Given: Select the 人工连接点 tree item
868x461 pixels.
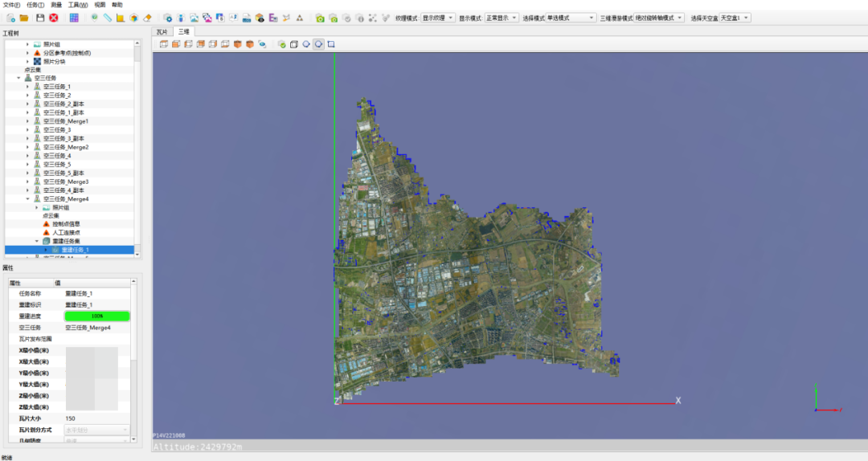Looking at the screenshot, I should pyautogui.click(x=66, y=232).
